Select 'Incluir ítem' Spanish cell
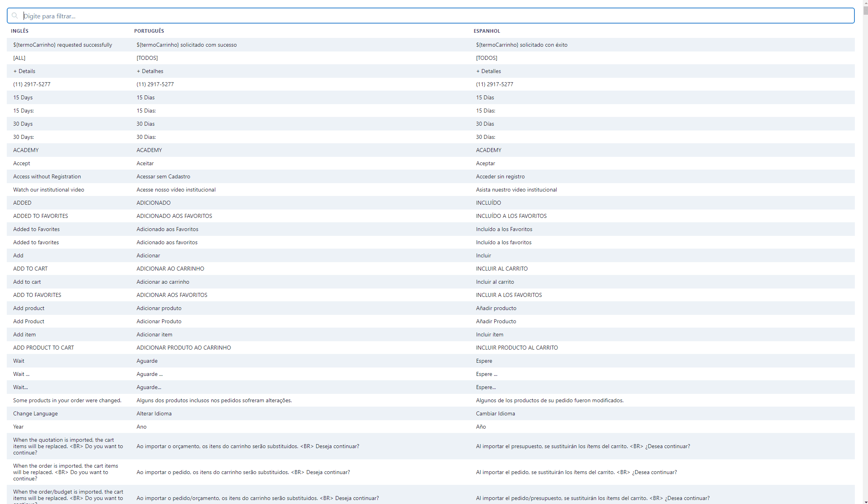 489,334
